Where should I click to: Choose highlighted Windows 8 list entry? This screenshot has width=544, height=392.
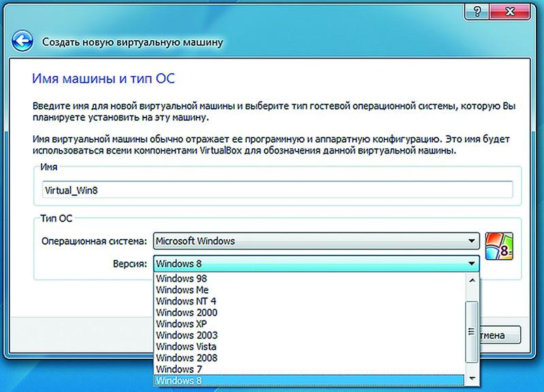point(309,380)
